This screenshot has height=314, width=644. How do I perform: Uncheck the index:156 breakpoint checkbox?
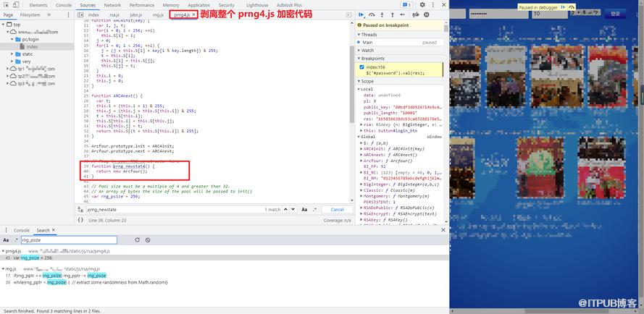coord(361,67)
